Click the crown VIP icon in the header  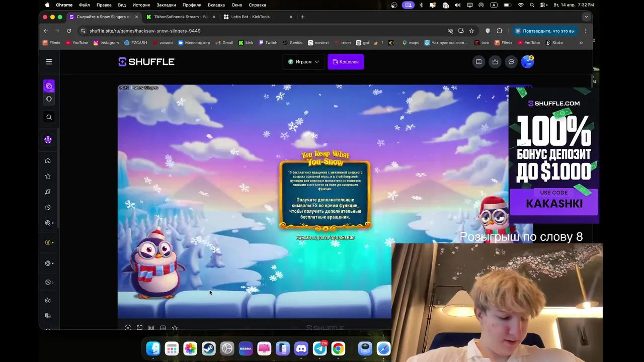[x=495, y=62]
